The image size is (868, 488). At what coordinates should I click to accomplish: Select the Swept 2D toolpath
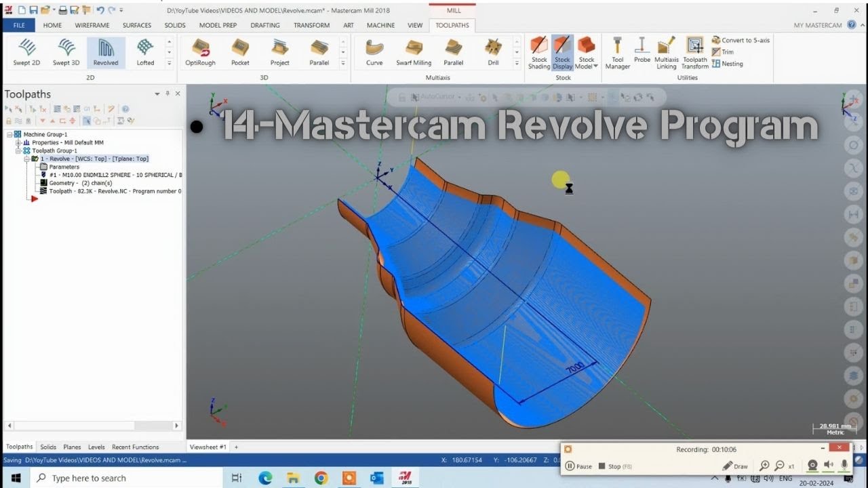coord(26,52)
